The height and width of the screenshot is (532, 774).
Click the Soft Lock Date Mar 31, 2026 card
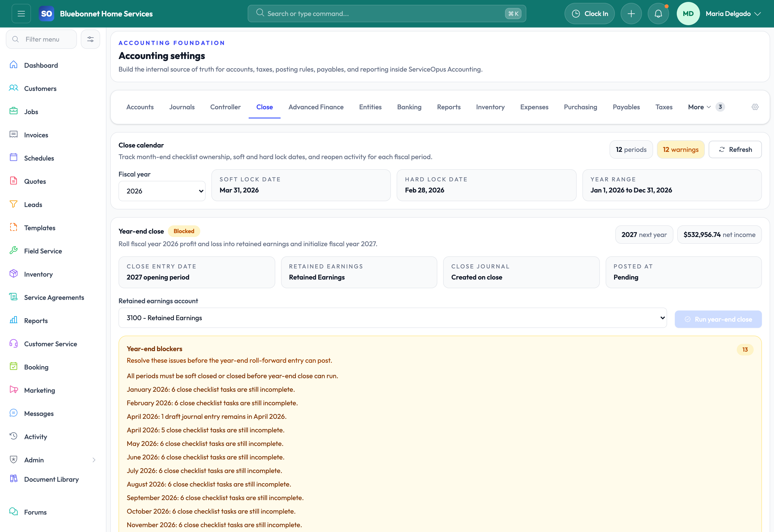[301, 185]
